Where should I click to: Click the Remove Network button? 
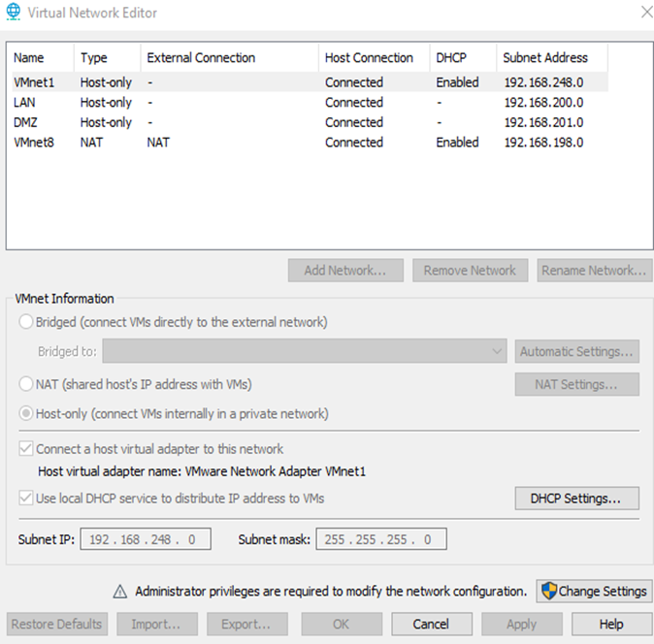470,271
